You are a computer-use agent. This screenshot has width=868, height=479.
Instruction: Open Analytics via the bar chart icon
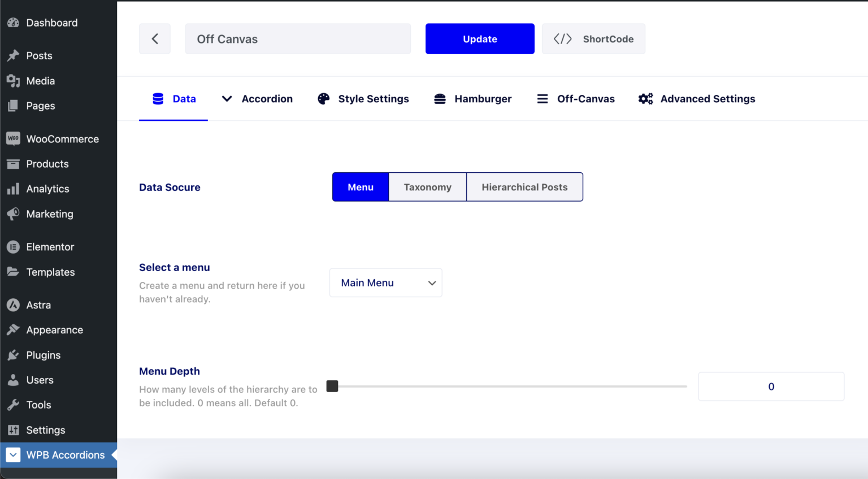13,189
